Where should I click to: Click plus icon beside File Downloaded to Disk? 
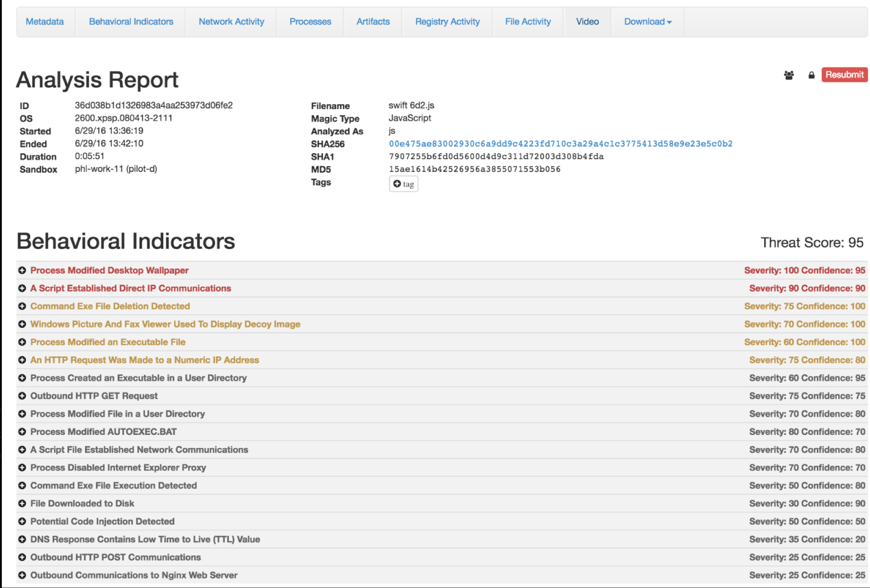[x=22, y=503]
